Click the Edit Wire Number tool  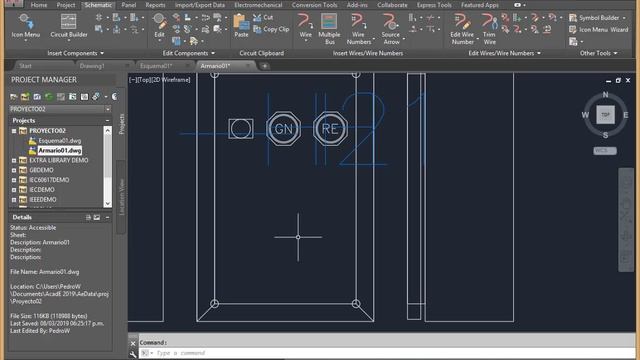tap(462, 29)
